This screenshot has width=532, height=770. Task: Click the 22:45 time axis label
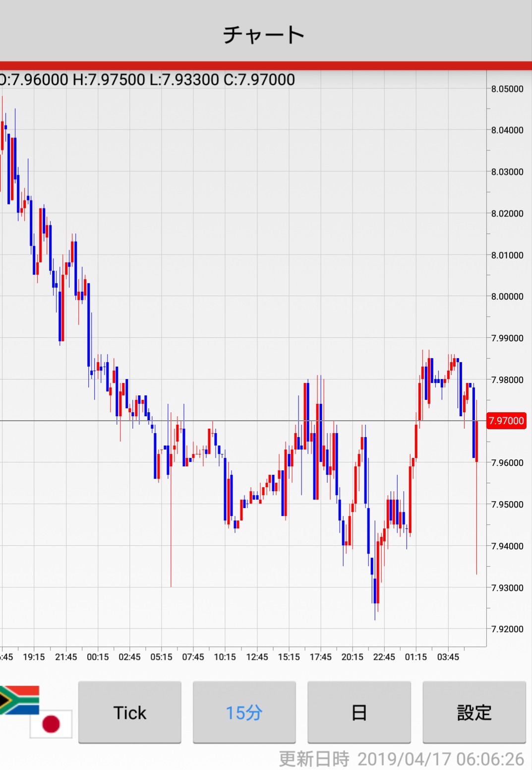384,657
